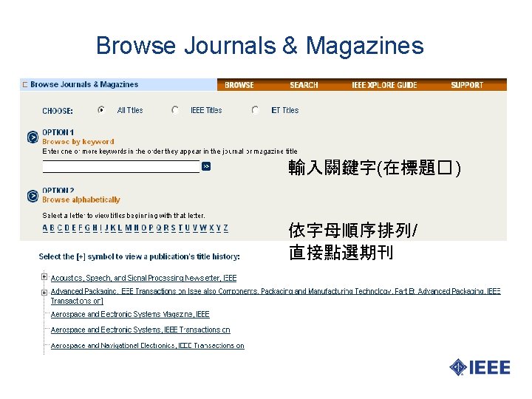
Task: Click the Option 2 arrow circle icon
Action: click(33, 196)
